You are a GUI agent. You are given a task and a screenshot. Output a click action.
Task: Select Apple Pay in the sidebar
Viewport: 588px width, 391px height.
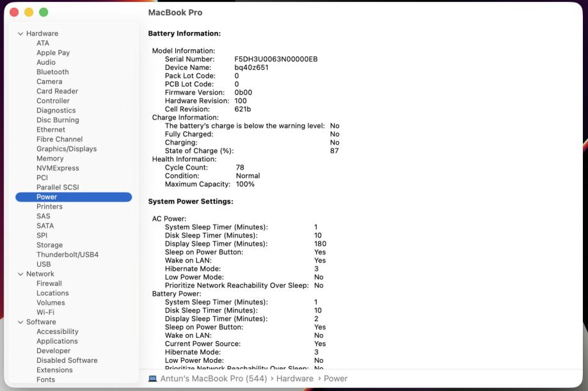click(53, 53)
